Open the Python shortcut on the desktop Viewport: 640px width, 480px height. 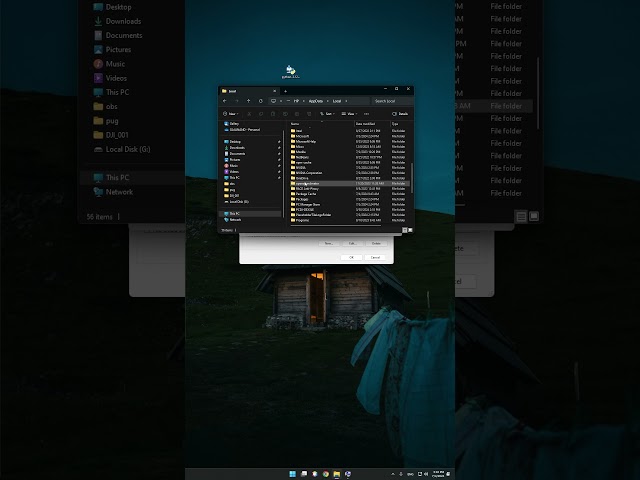click(291, 71)
